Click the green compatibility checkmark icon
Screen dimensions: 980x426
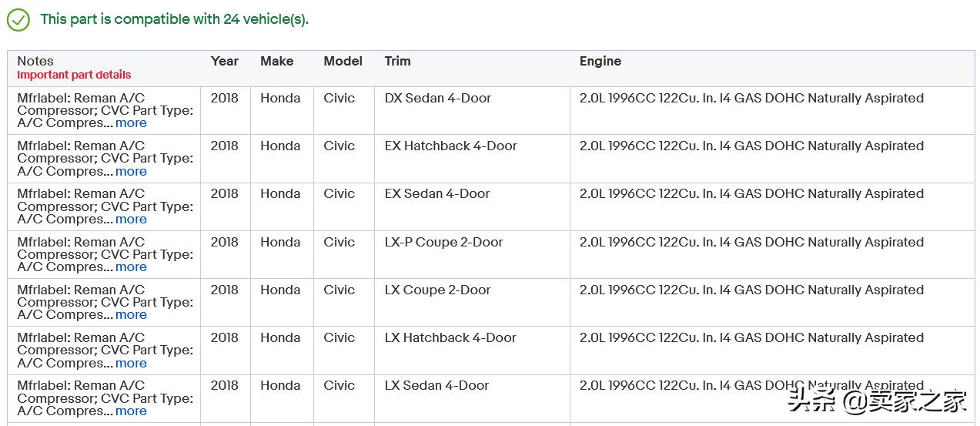[18, 20]
